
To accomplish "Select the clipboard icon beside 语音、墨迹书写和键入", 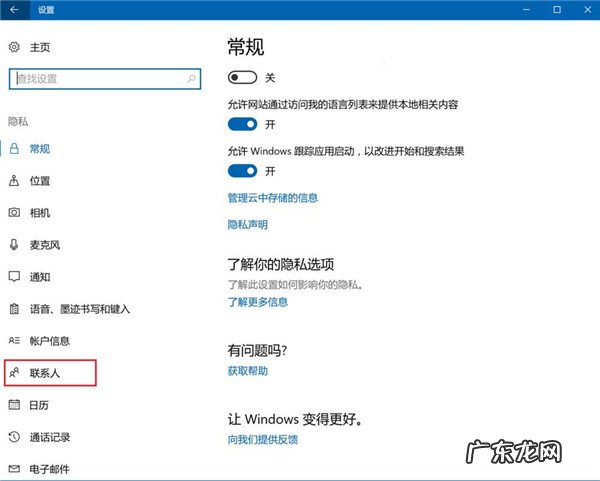I will (14, 308).
